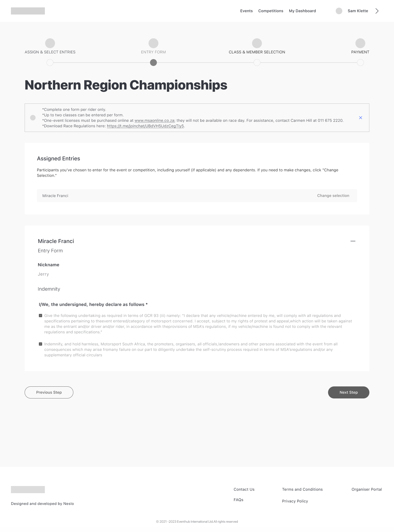
Task: Click the Nickname field containing Jerry
Action: click(x=44, y=274)
